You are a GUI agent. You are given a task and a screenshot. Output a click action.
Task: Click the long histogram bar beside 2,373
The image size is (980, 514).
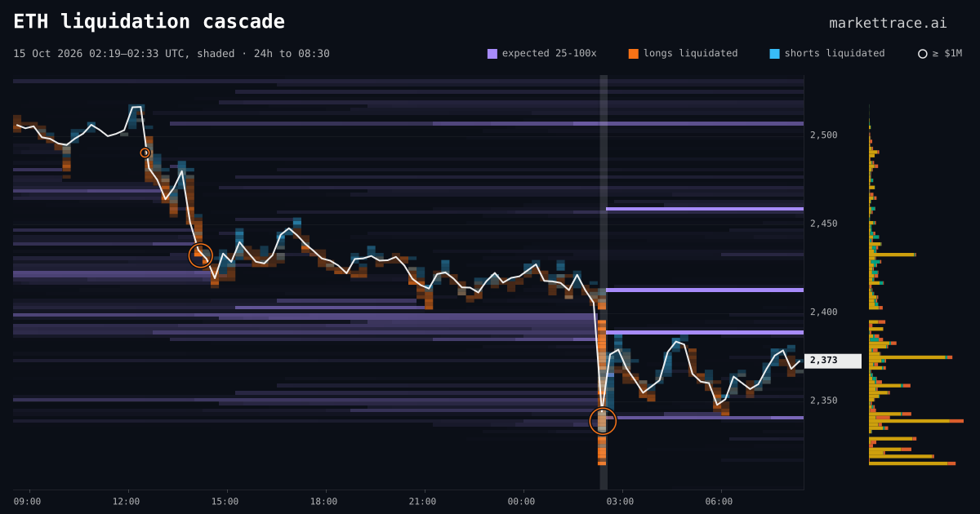click(x=911, y=357)
